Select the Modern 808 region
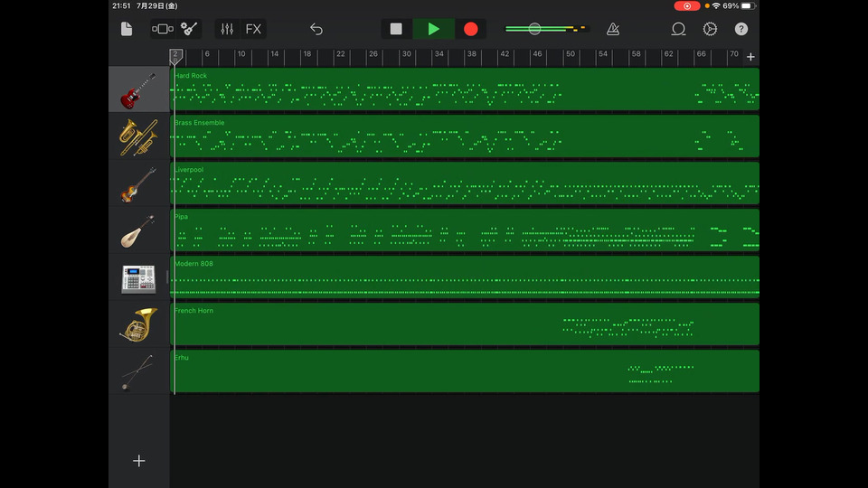Image resolution: width=868 pixels, height=488 pixels. coord(465,277)
